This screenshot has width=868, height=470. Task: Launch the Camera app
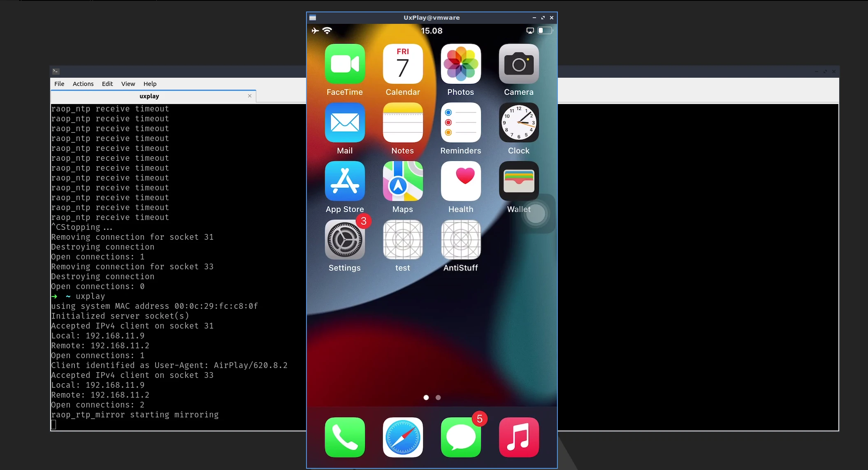[x=519, y=64]
